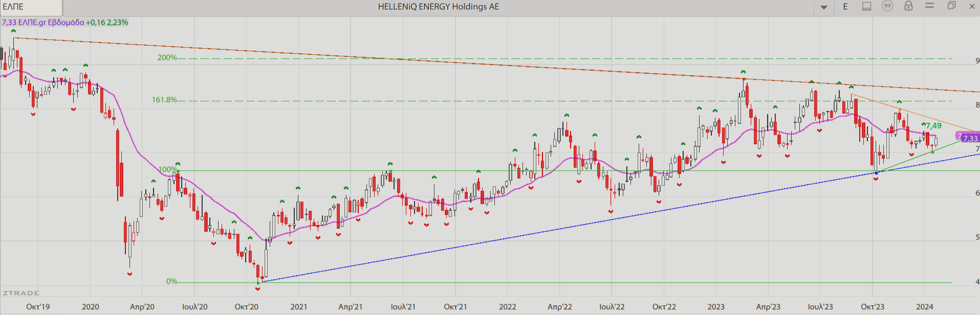This screenshot has height=315, width=980.
Task: Click the 2024 year label on time axis
Action: pyautogui.click(x=925, y=307)
